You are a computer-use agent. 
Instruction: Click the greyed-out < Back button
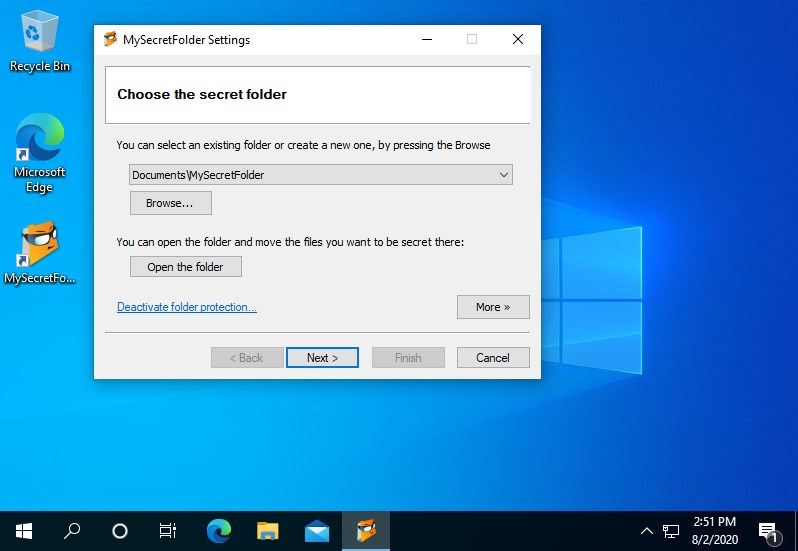[247, 358]
